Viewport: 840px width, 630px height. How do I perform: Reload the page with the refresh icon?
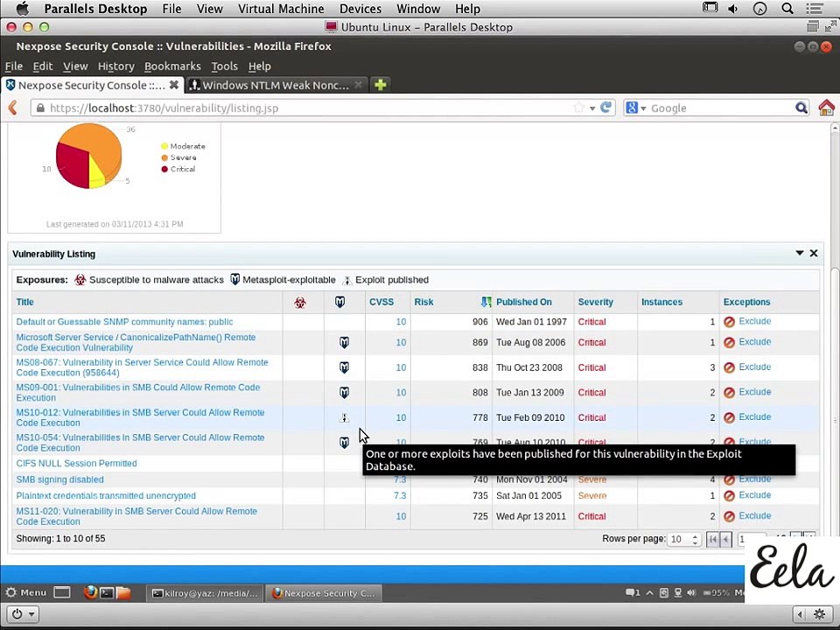[605, 108]
